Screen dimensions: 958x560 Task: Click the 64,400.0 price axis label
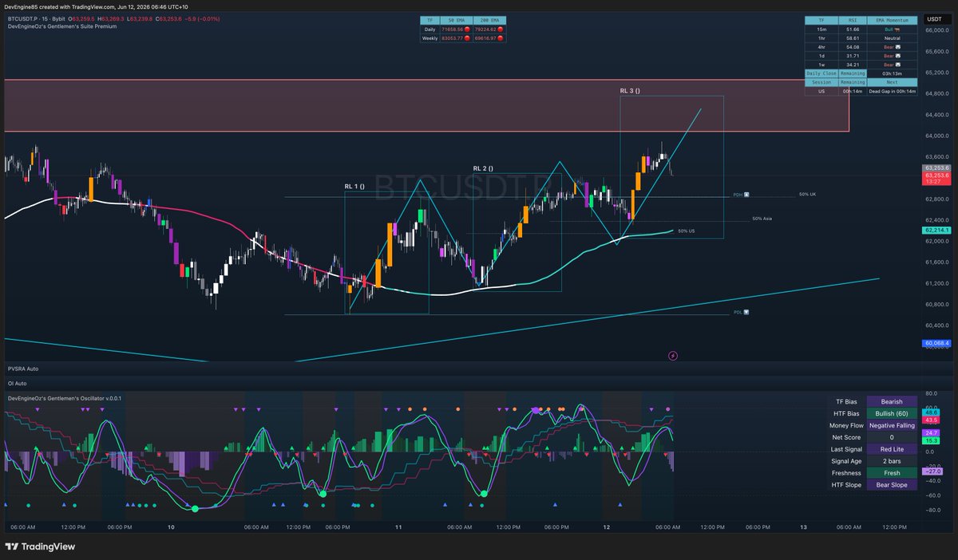coord(936,114)
